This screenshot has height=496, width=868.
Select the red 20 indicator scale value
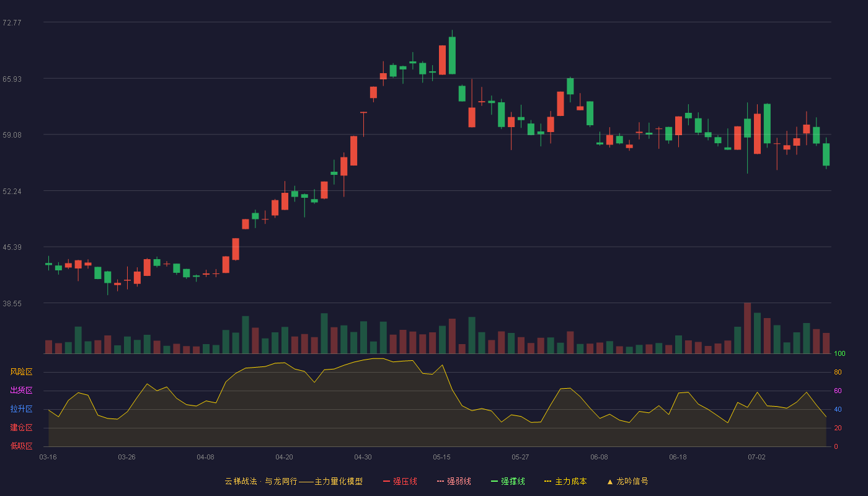click(838, 428)
